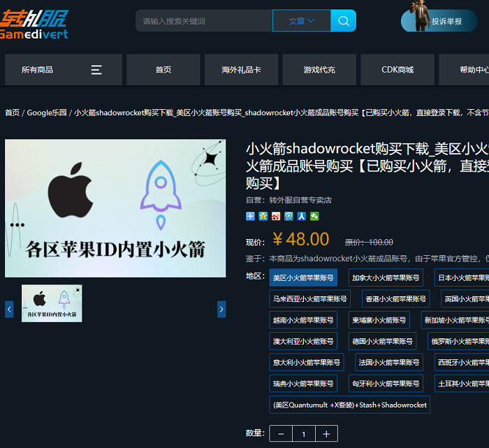Screen dimensions: 489x448
Task: Select 加拿大小火箭苹果账号 region option
Action: pyautogui.click(x=386, y=277)
